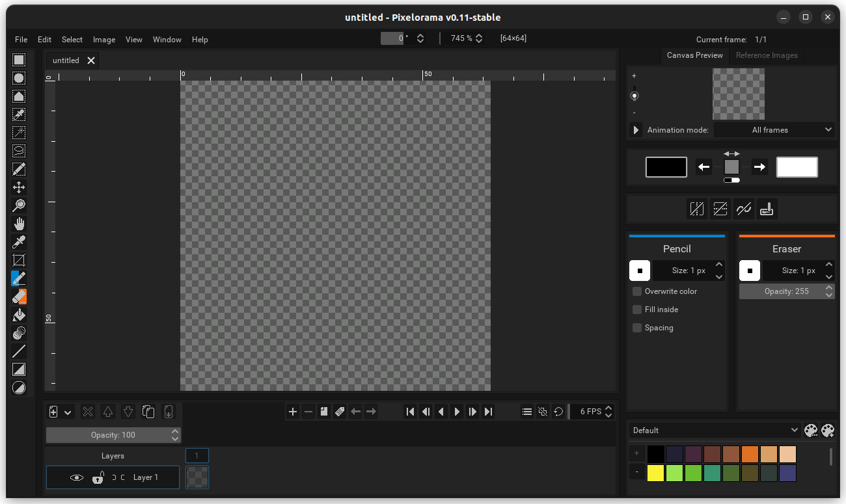Enable the Fill inside option for Pencil
846x504 pixels.
tap(636, 310)
